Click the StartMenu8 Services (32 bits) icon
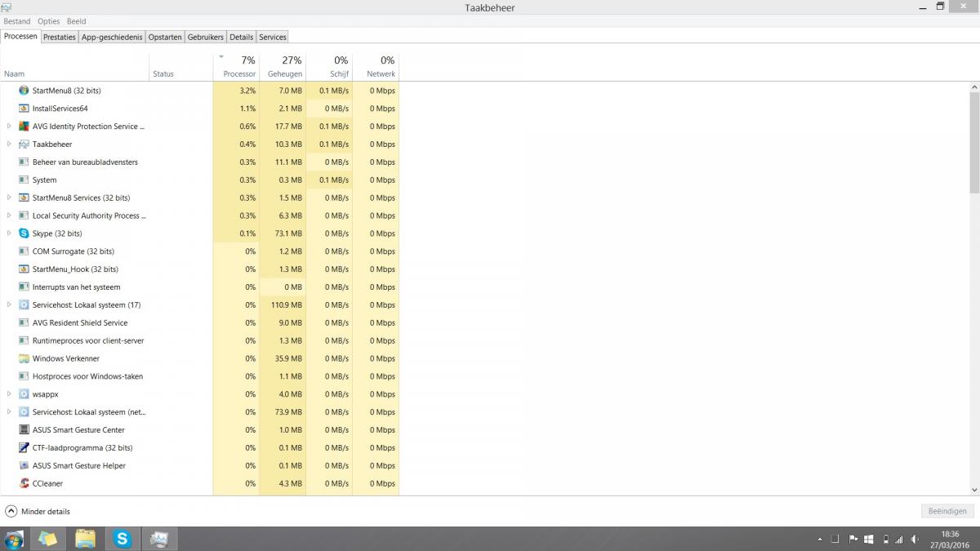 click(24, 198)
